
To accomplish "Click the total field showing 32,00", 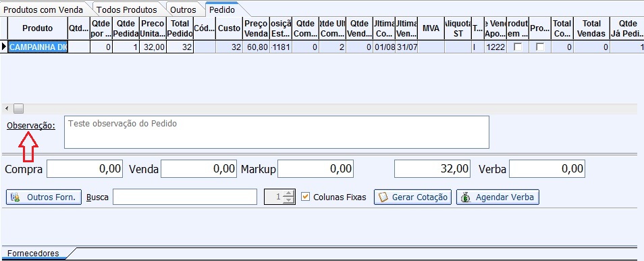I will pos(432,169).
